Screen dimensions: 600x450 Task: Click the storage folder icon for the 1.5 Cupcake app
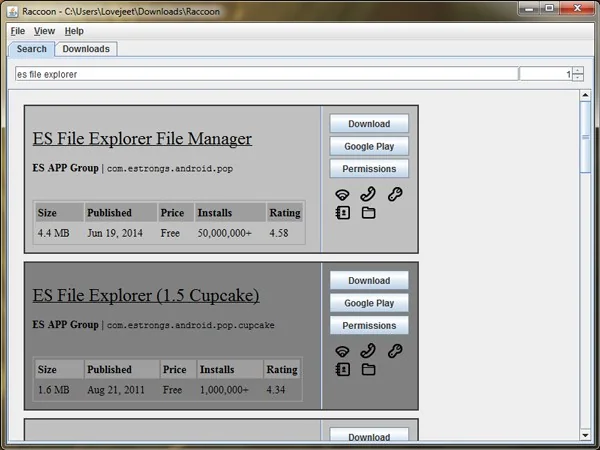point(368,369)
